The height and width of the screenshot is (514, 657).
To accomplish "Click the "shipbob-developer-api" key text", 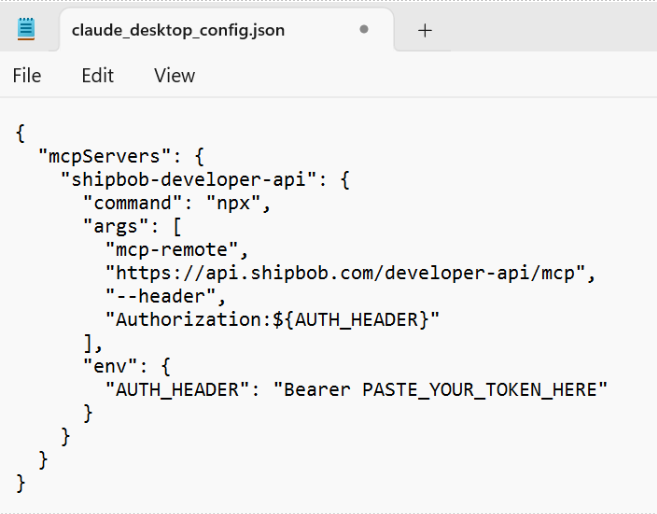I will pyautogui.click(x=188, y=180).
